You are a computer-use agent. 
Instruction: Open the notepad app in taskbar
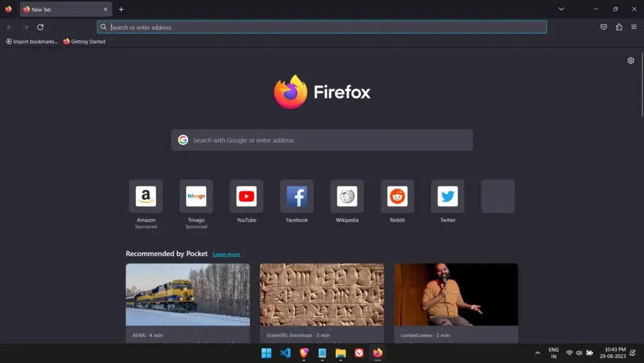tap(323, 353)
